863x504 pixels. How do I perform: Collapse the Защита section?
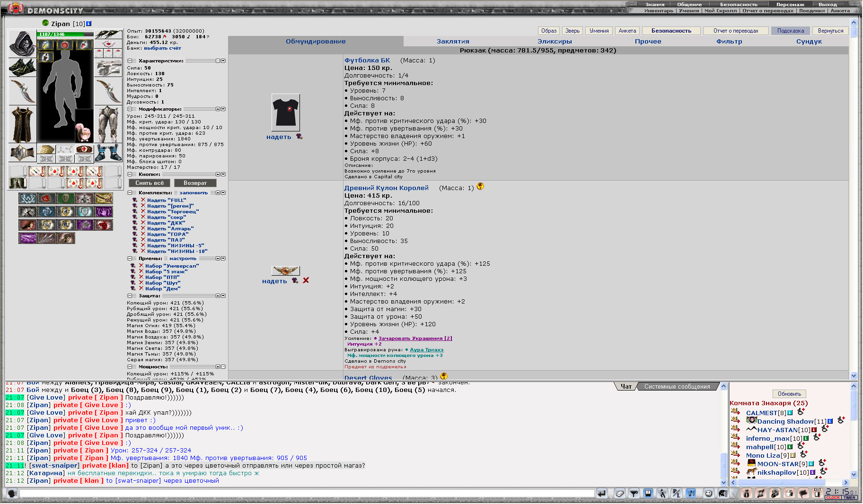pos(130,296)
